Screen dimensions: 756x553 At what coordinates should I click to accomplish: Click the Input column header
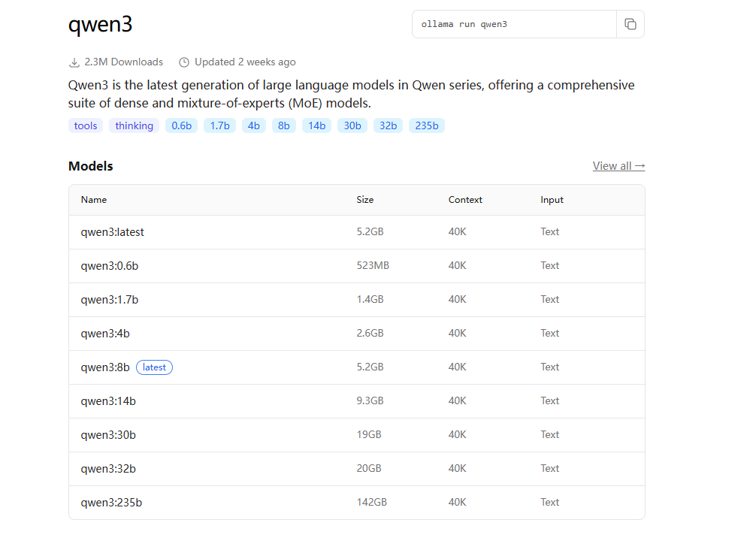point(552,200)
